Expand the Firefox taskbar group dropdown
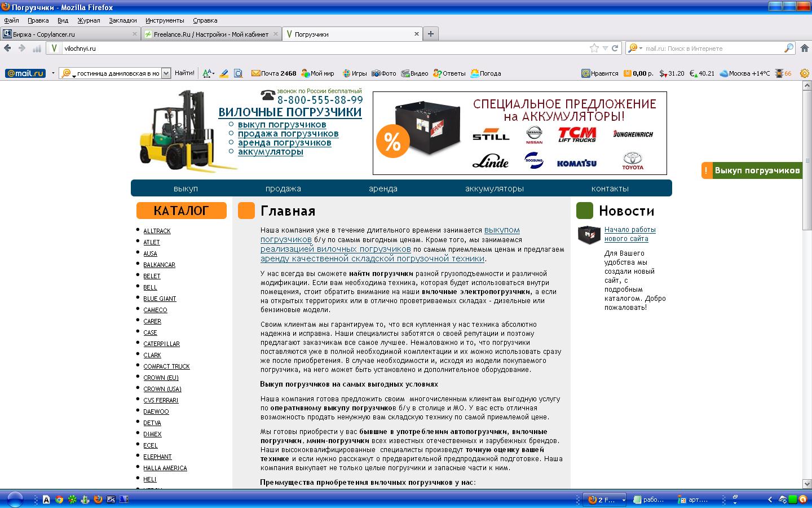812x508 pixels. pyautogui.click(x=624, y=500)
